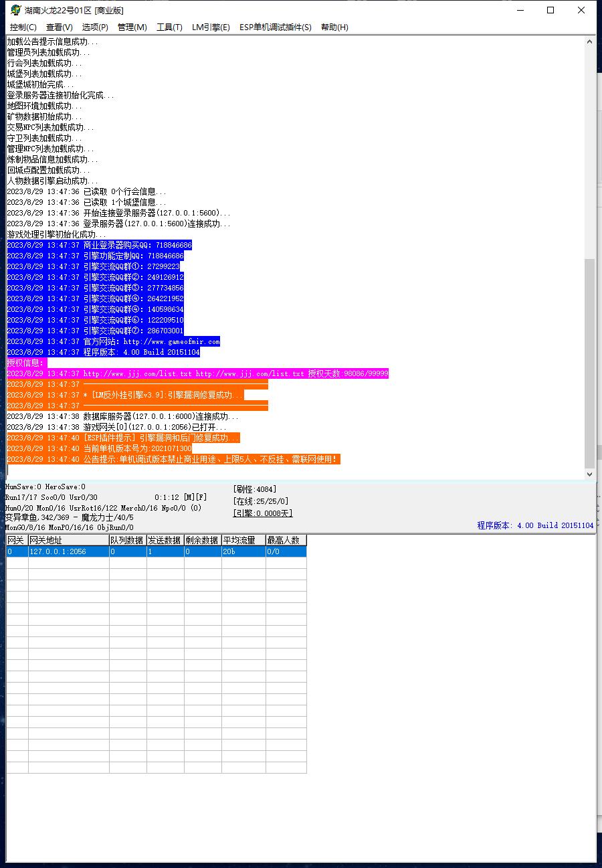This screenshot has height=868, width=602.
Task: Click the 队列数据 column header
Action: (x=128, y=540)
